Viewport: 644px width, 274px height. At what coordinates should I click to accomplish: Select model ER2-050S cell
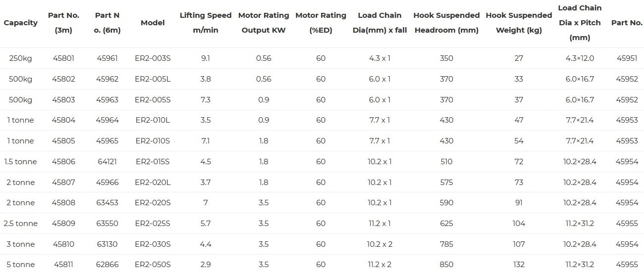(x=153, y=265)
